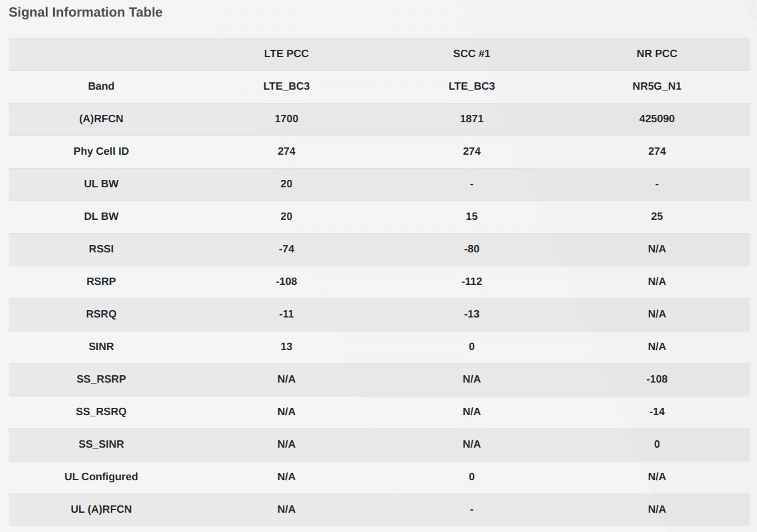Select the UL BW value under LTE PCC

[286, 184]
